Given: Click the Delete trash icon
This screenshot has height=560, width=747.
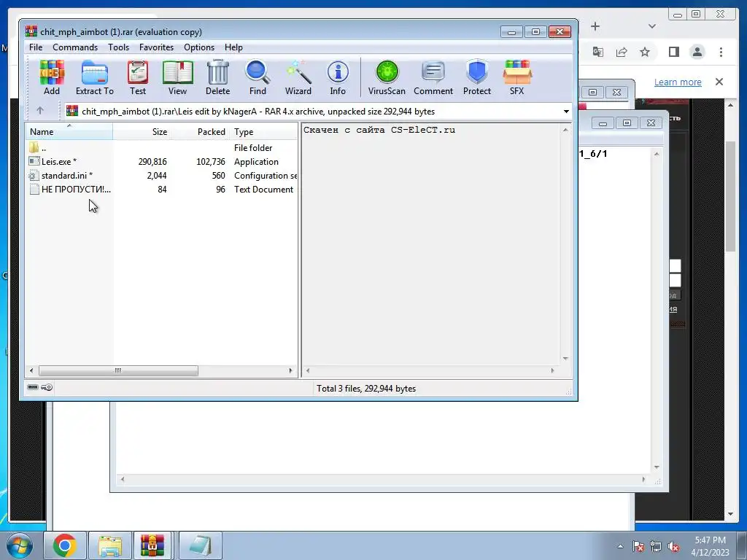Looking at the screenshot, I should pos(217,77).
